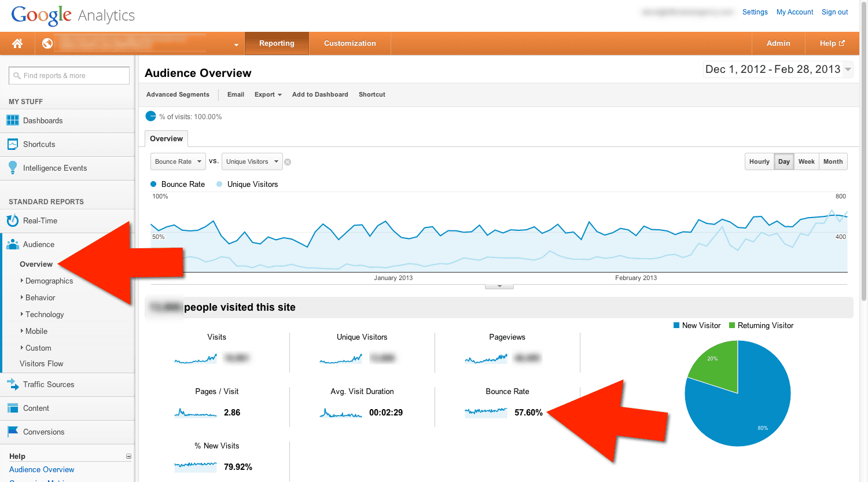Open My Account link
This screenshot has width=868, height=482.
[795, 12]
